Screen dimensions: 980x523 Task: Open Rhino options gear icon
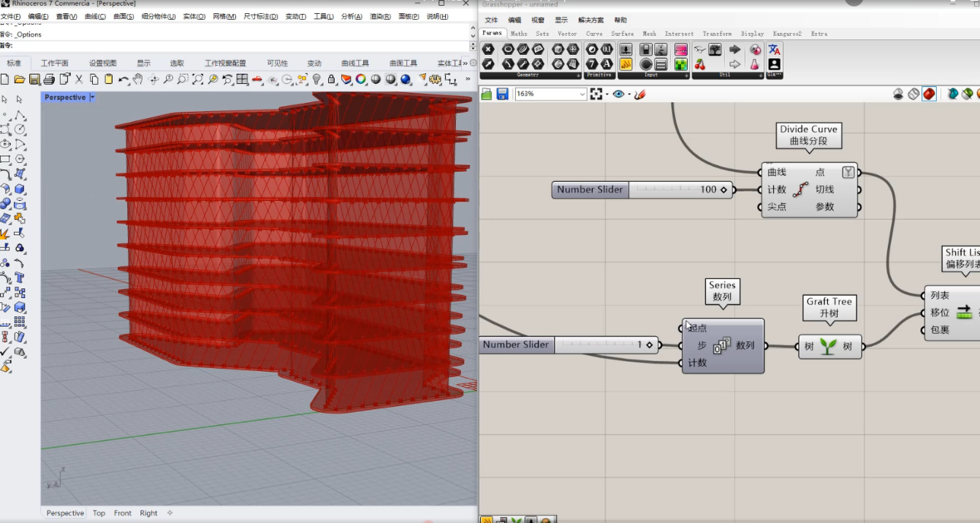(x=436, y=80)
